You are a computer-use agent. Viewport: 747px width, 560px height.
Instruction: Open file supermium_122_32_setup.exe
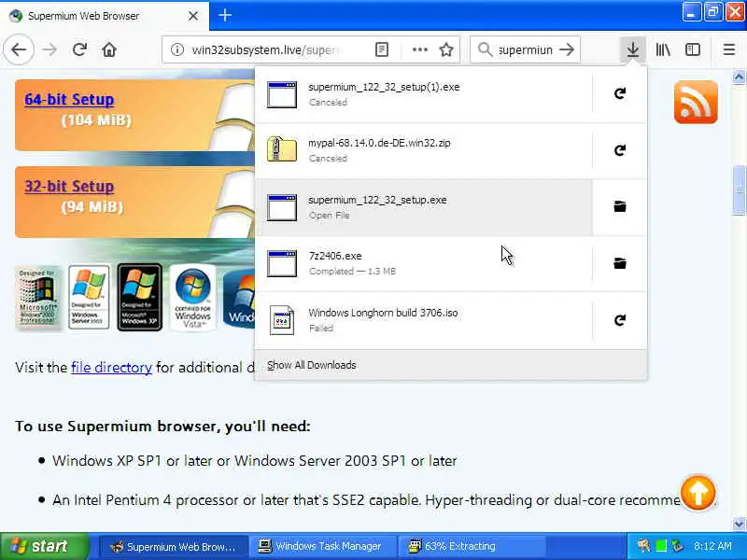(x=424, y=207)
